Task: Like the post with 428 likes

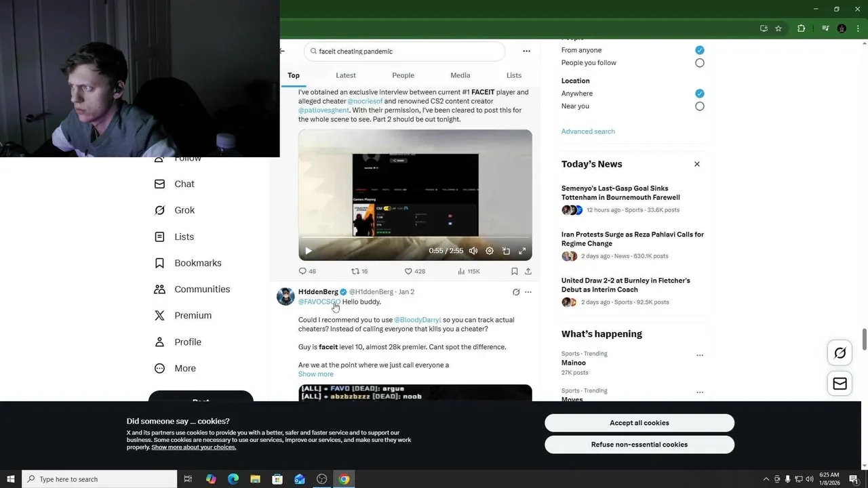Action: pos(414,271)
